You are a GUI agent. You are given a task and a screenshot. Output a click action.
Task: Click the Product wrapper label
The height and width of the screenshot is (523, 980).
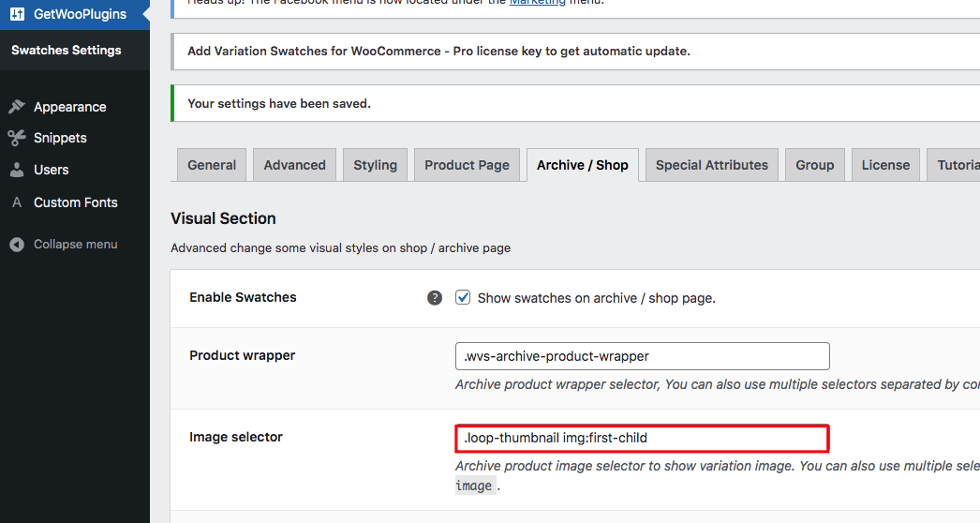242,355
